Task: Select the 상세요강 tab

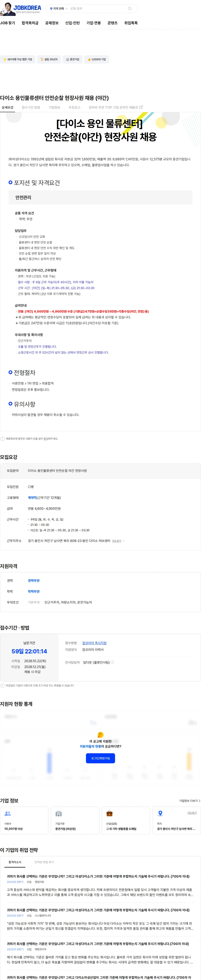Action: point(8,108)
